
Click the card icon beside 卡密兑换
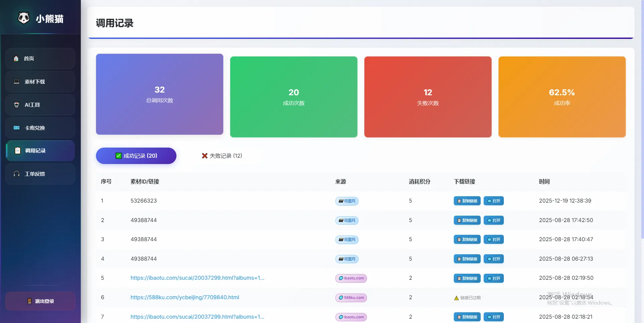coord(16,128)
